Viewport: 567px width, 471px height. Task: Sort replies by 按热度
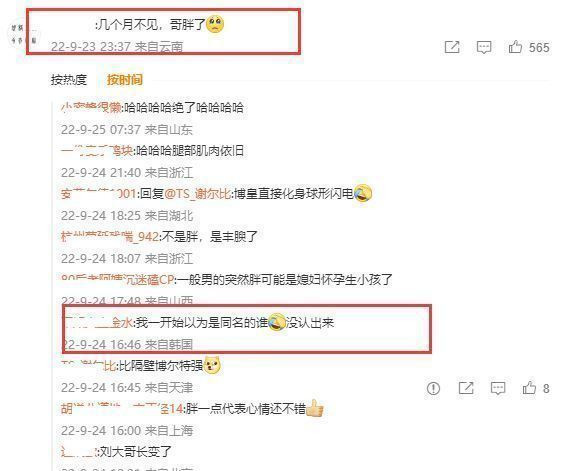click(69, 80)
